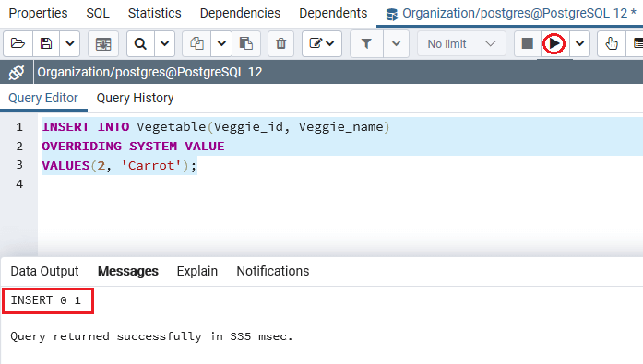Expand the Save options dropdown arrow
Image resolution: width=643 pixels, height=364 pixels.
click(70, 43)
